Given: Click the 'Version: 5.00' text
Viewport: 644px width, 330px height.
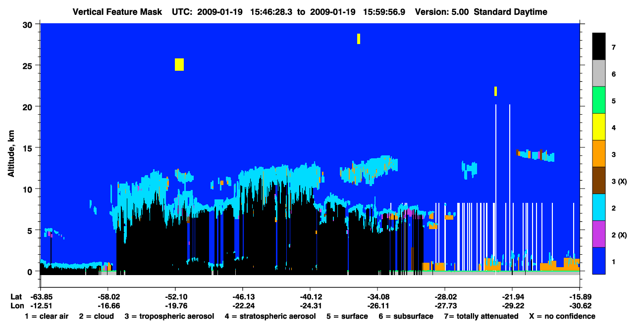Looking at the screenshot, I should click(x=442, y=12).
